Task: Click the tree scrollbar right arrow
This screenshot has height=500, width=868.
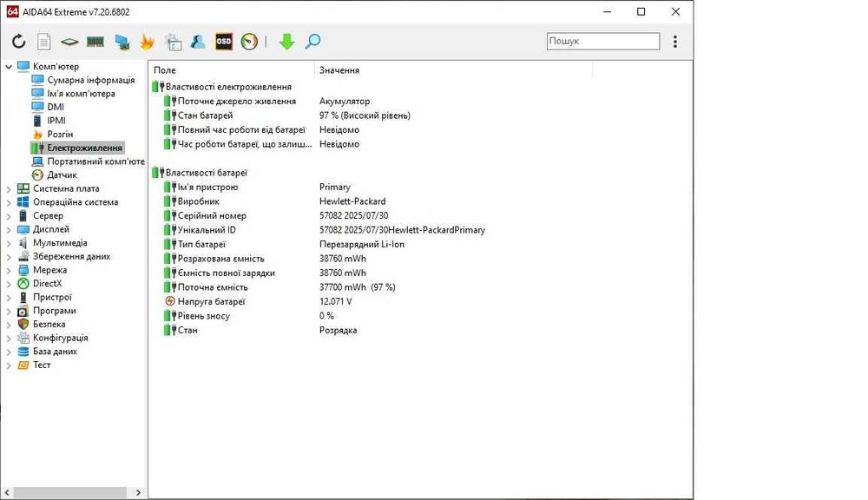Action: [x=138, y=492]
